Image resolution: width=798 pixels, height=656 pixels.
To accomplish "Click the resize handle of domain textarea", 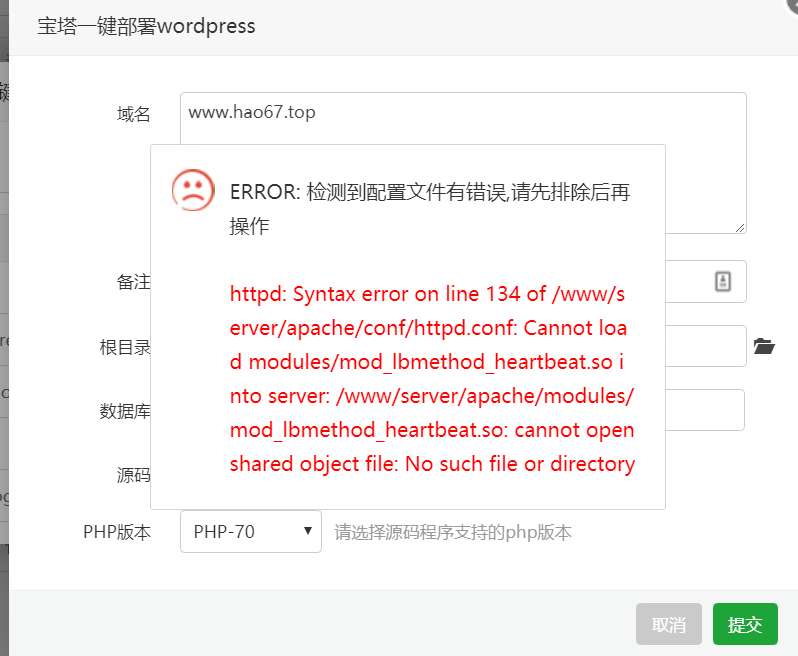I will [x=740, y=228].
